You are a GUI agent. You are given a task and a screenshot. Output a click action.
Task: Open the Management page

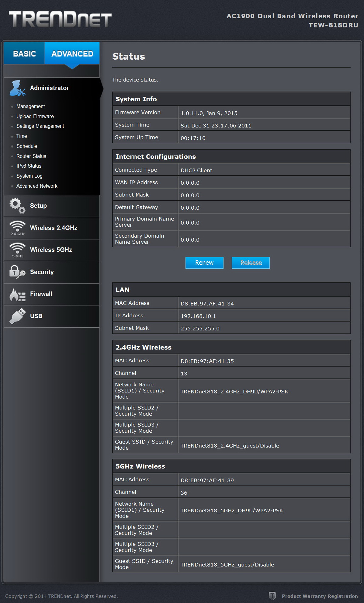tap(30, 106)
